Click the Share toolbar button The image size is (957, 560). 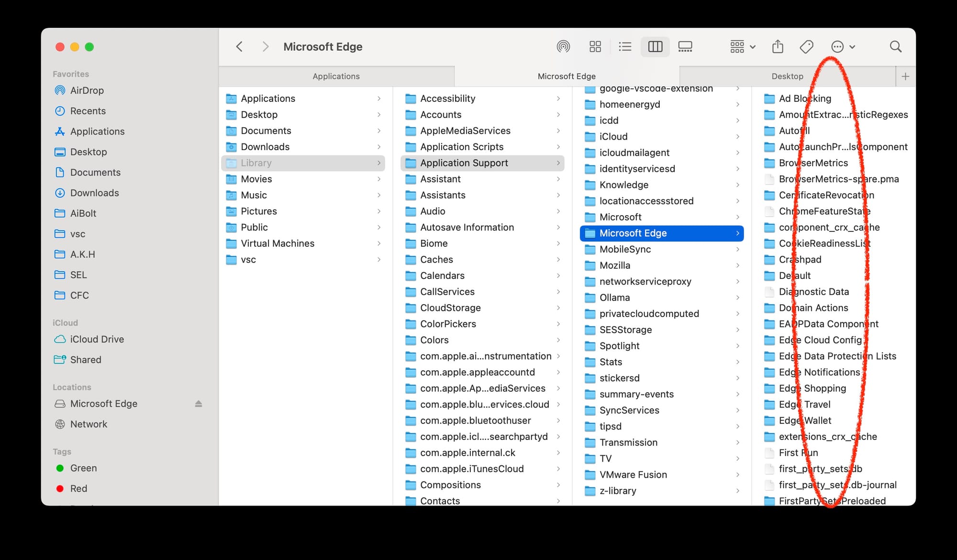pyautogui.click(x=778, y=46)
